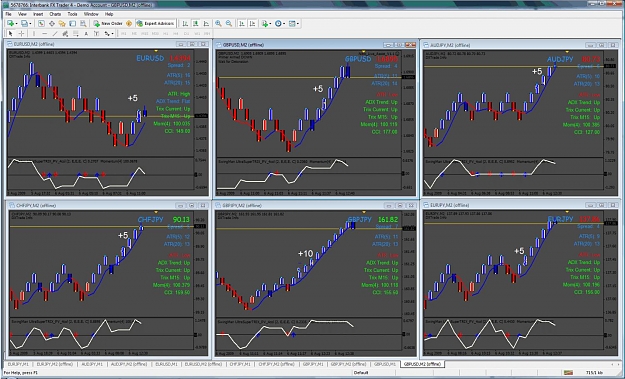The width and height of the screenshot is (625, 379).
Task: Click the chart shift triangle marker in EURUSD chart
Action: click(x=156, y=51)
